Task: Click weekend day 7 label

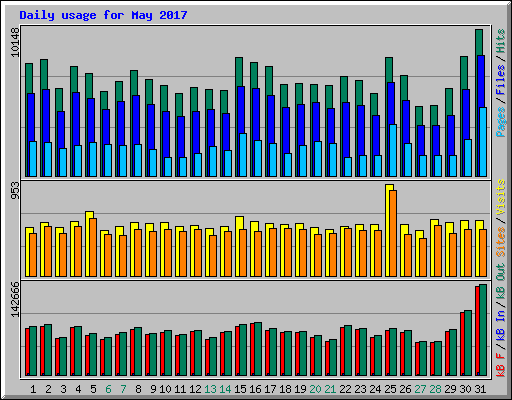Action: 123,389
